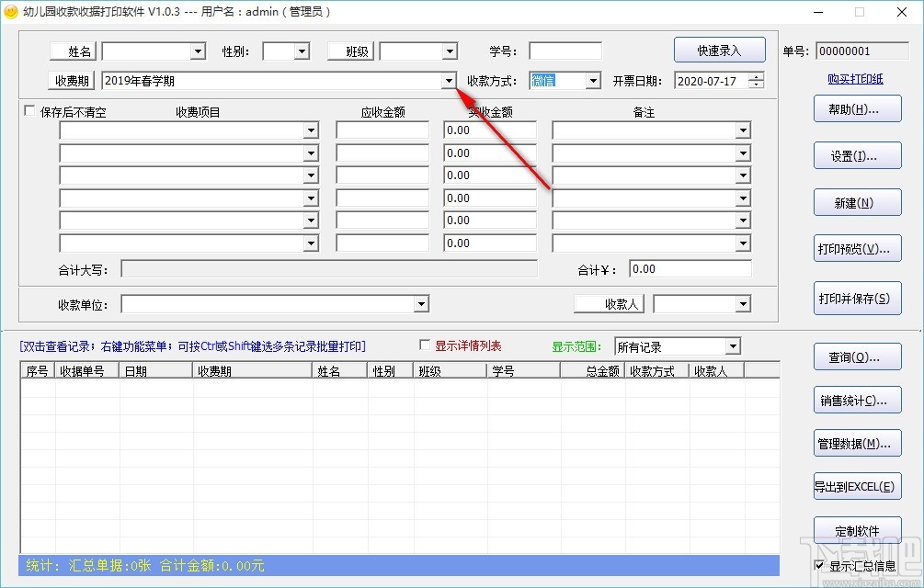Viewport: 924px width, 588px height.
Task: 展开收费期下拉框选择学期
Action: coord(448,81)
